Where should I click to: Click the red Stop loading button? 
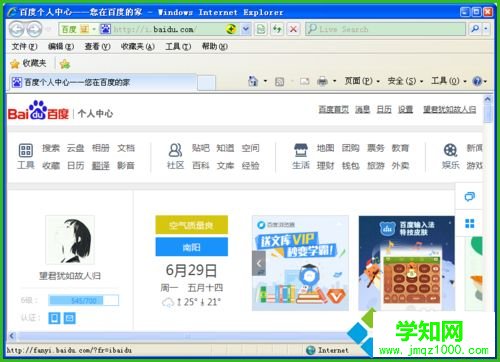pos(293,29)
